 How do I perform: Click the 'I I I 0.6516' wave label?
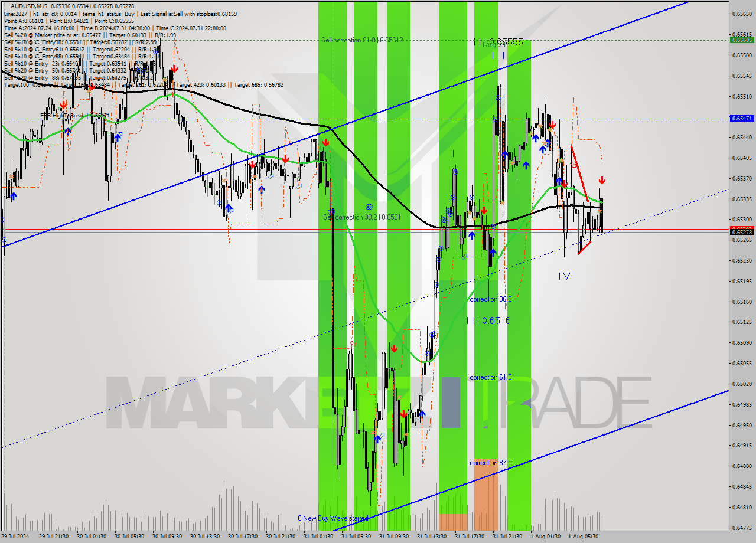point(488,320)
